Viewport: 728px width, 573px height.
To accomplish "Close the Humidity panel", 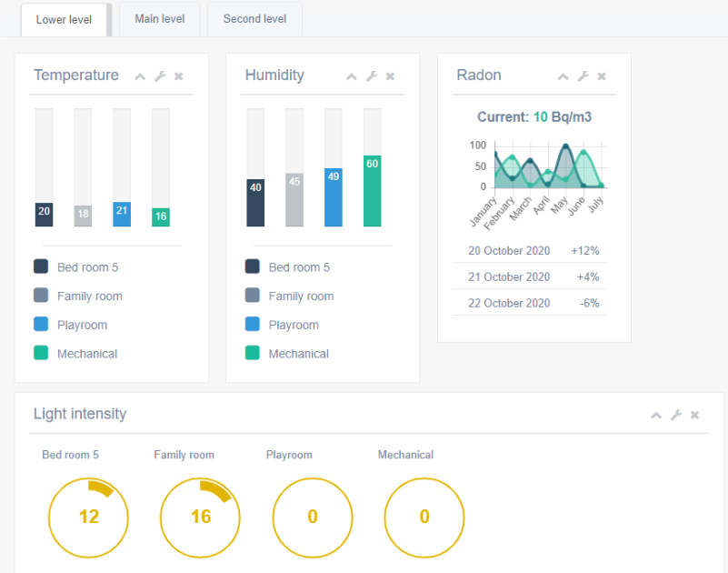I will (390, 76).
